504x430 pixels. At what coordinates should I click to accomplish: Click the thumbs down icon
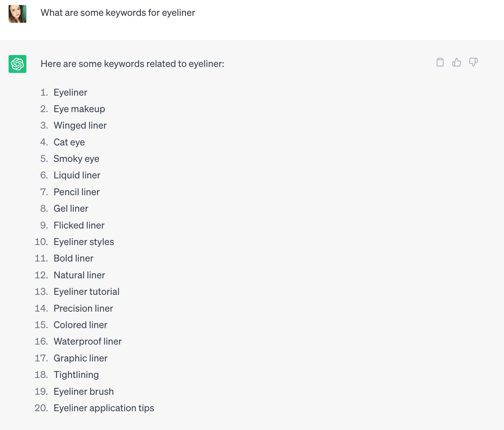[473, 62]
